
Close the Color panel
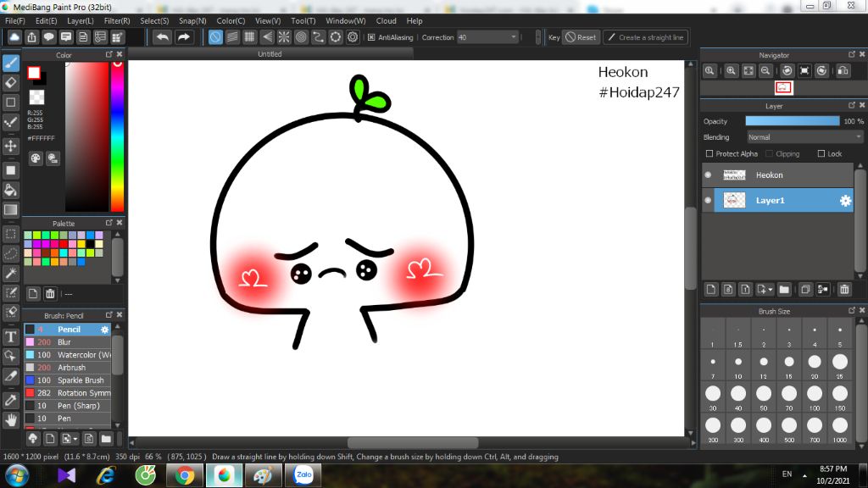(119, 54)
